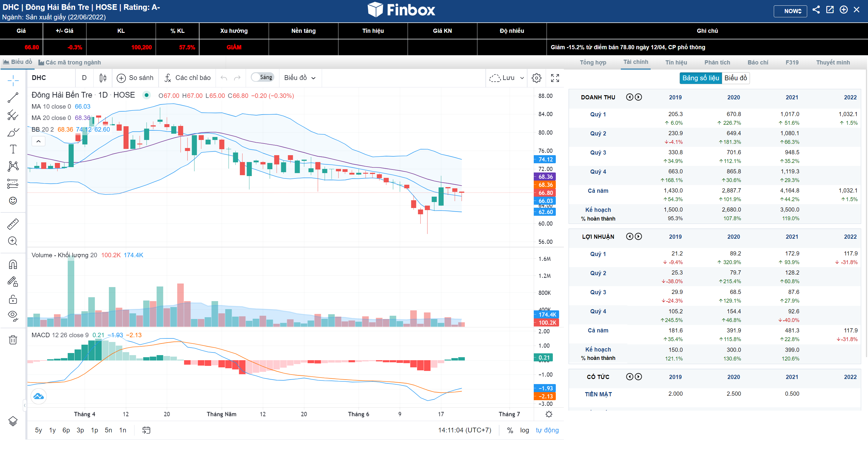868x453 pixels.
Task: Open the Thuyết minh tab
Action: pyautogui.click(x=833, y=62)
